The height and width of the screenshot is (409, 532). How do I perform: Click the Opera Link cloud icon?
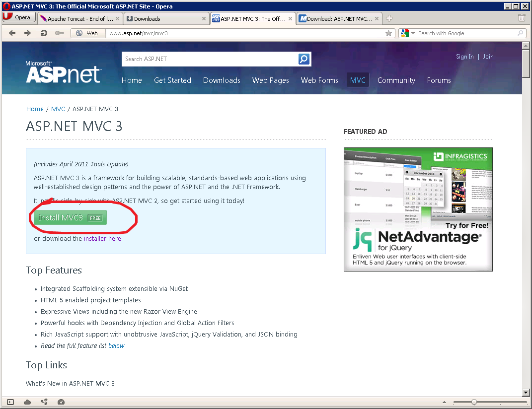pyautogui.click(x=27, y=402)
